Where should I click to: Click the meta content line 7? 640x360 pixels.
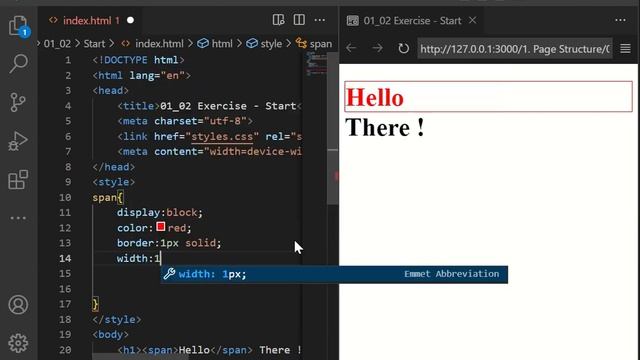click(x=209, y=152)
